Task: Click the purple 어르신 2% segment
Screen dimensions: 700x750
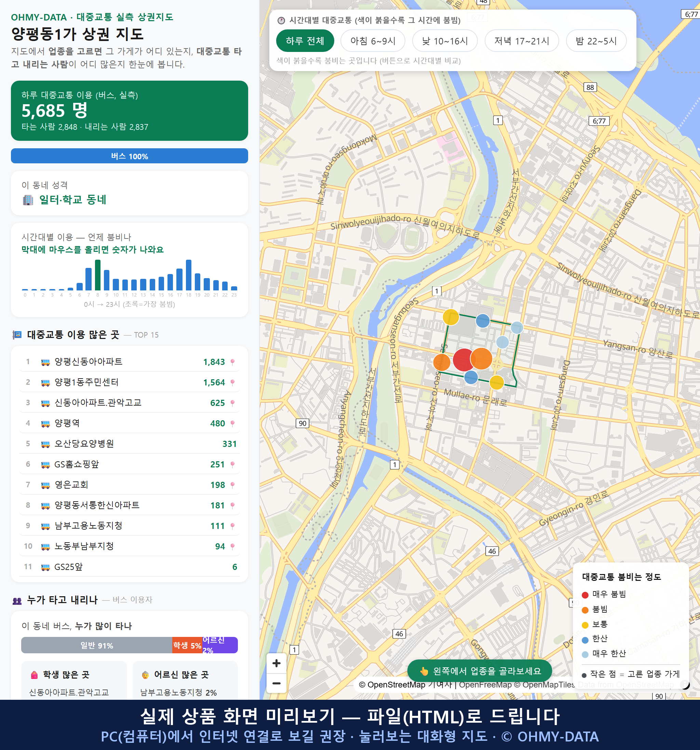Action: pyautogui.click(x=220, y=645)
